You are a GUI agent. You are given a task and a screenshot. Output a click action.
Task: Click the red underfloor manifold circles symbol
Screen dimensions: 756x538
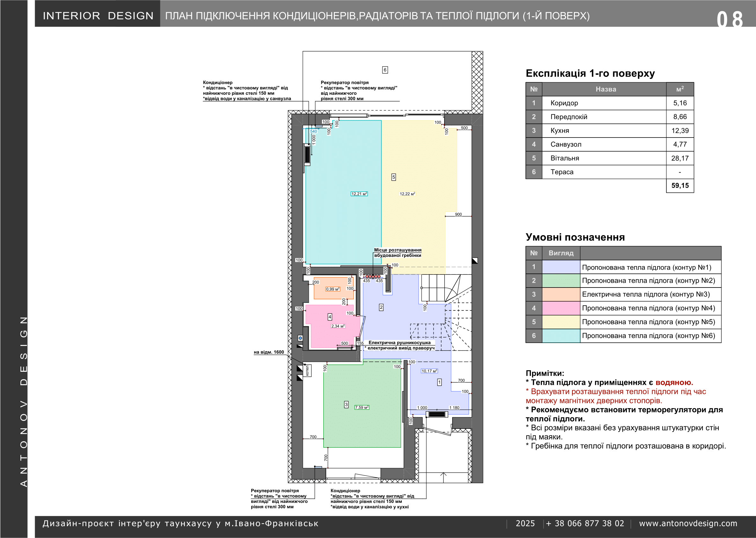(373, 276)
